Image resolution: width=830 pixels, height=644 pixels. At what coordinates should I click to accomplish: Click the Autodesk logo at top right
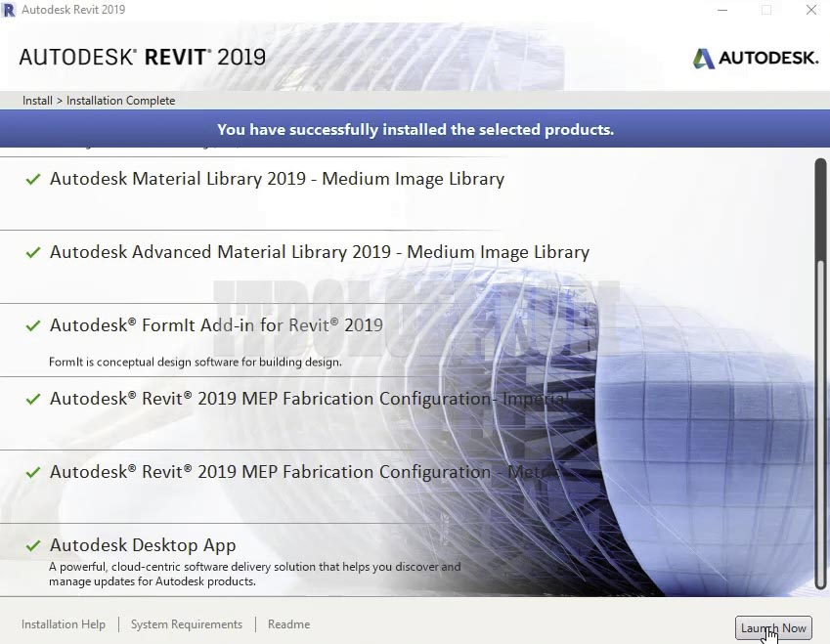755,58
